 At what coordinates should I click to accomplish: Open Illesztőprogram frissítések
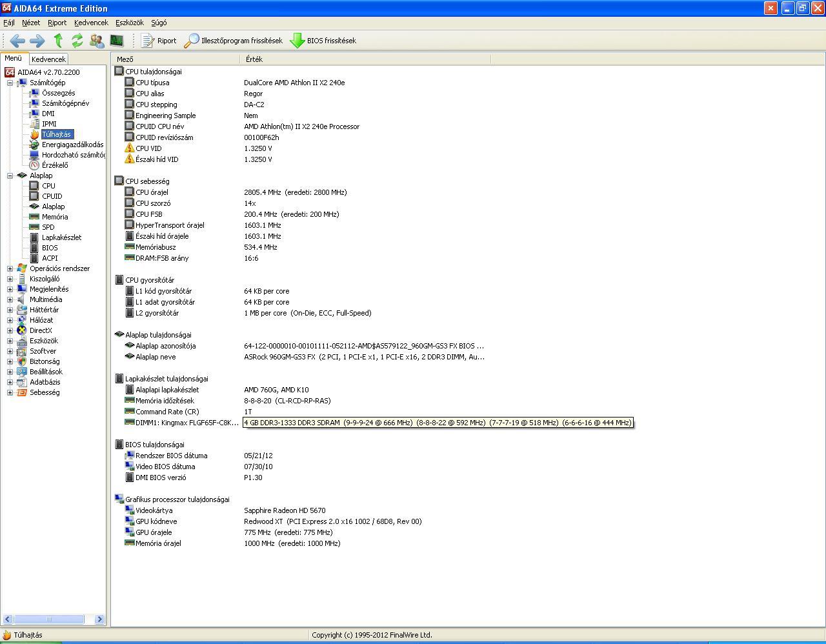click(x=234, y=41)
